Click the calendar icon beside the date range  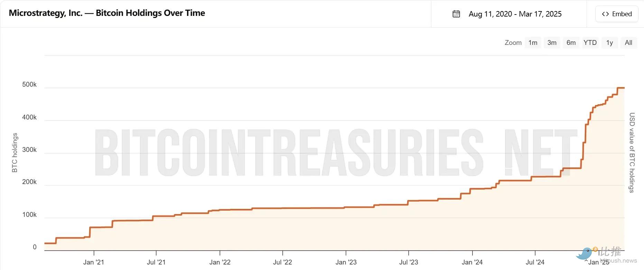coord(456,14)
